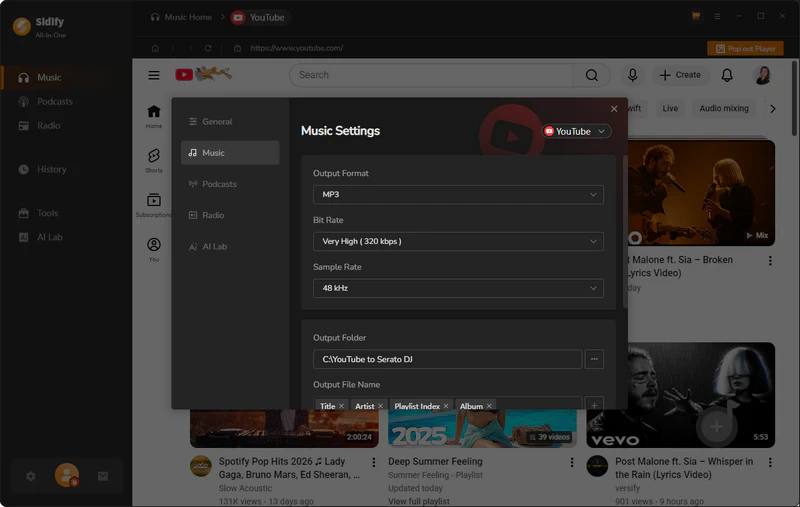Open options for Whisper in the Rain video
The height and width of the screenshot is (507, 800).
(x=770, y=462)
